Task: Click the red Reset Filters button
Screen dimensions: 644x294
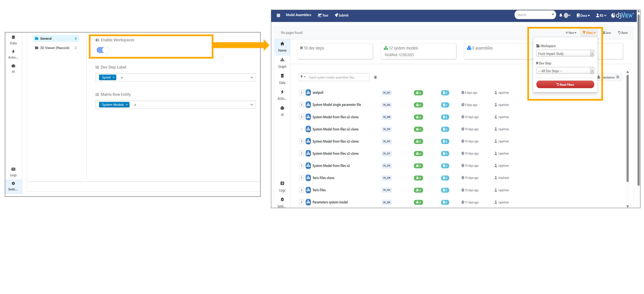Action: [565, 84]
